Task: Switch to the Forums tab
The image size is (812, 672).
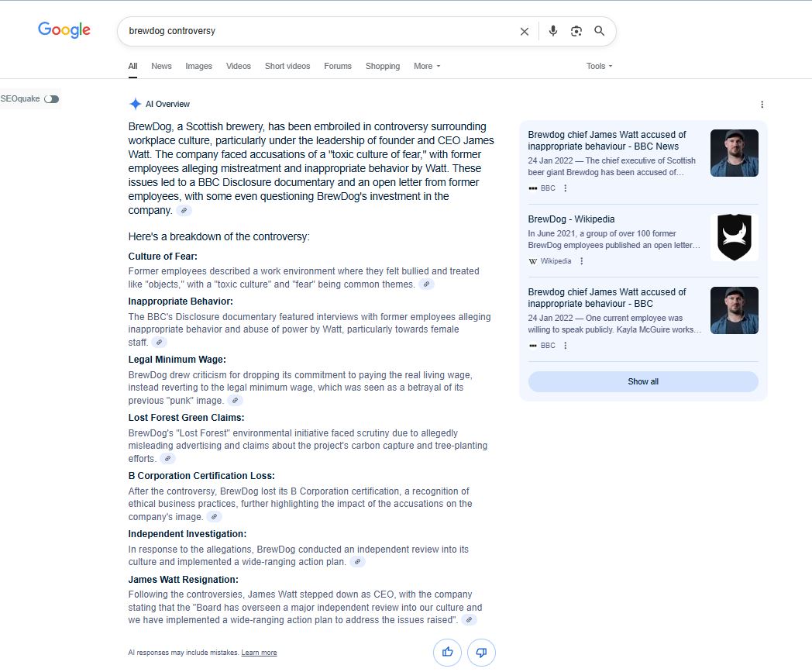Action: point(338,67)
